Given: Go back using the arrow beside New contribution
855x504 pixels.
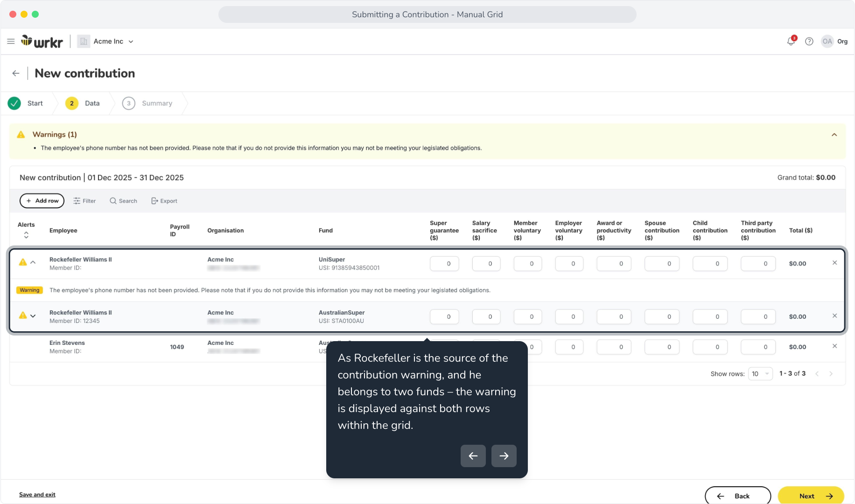Looking at the screenshot, I should pyautogui.click(x=16, y=73).
